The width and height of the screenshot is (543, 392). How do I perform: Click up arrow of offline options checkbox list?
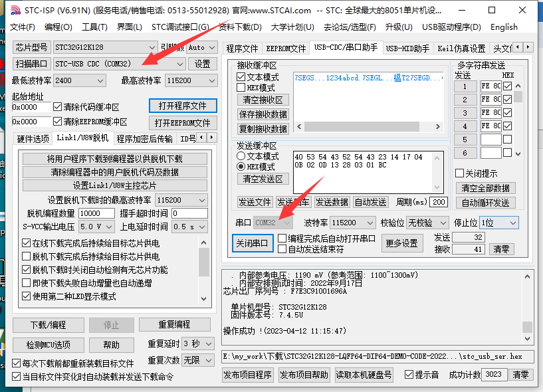pyautogui.click(x=203, y=243)
